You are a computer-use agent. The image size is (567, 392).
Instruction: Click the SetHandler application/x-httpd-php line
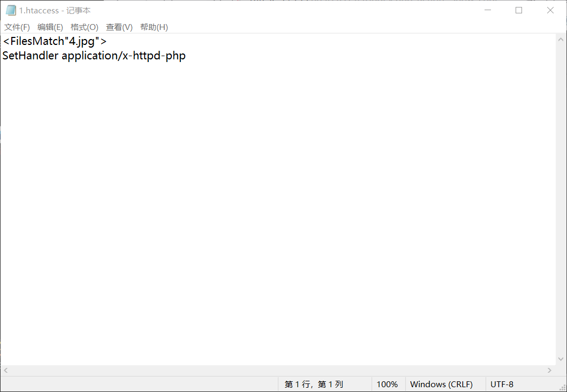[x=94, y=56]
